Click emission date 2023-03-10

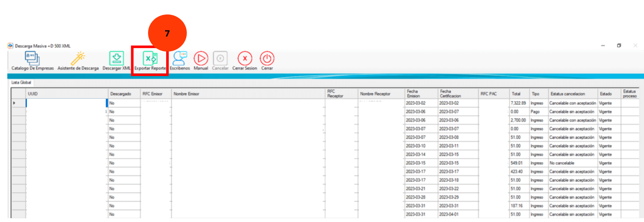421,146
